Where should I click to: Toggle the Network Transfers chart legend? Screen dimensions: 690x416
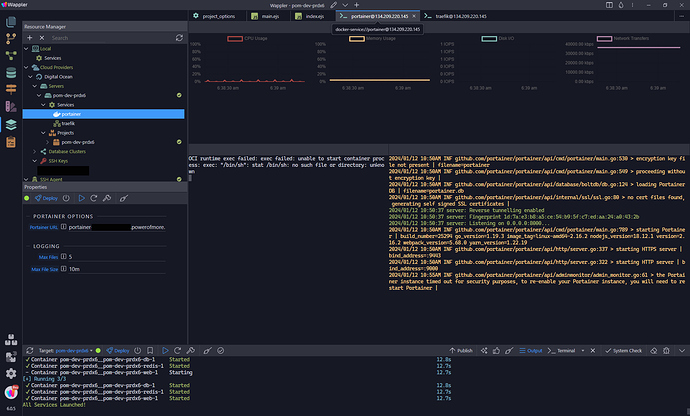point(622,38)
